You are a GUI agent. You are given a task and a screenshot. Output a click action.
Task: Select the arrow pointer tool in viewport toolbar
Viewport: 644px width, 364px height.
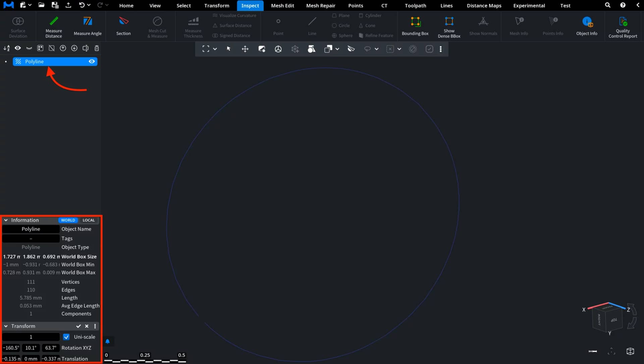tap(228, 49)
